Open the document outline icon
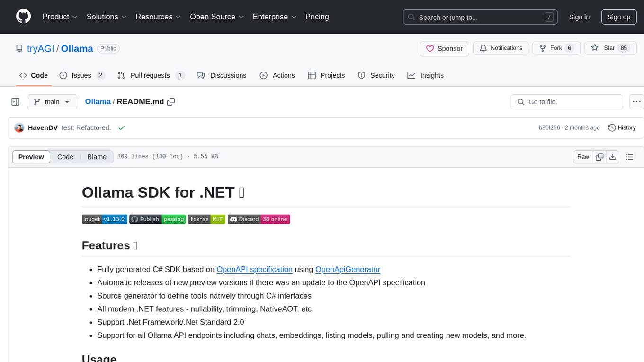This screenshot has height=362, width=644. tap(629, 157)
